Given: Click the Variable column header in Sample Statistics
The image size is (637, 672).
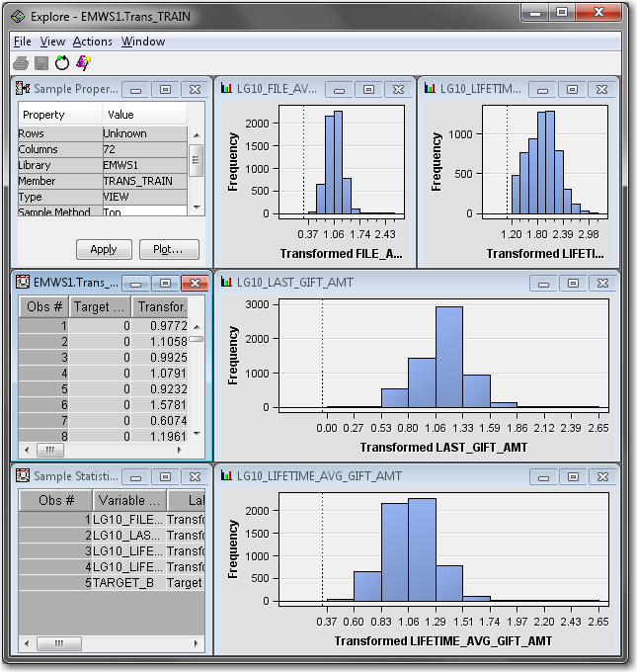Looking at the screenshot, I should 127,500.
